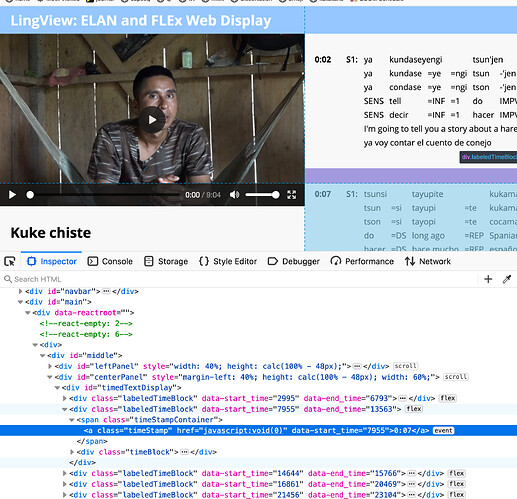This screenshot has width=517, height=499.
Task: Click the 0:02 timestamp link
Action: 323,60
